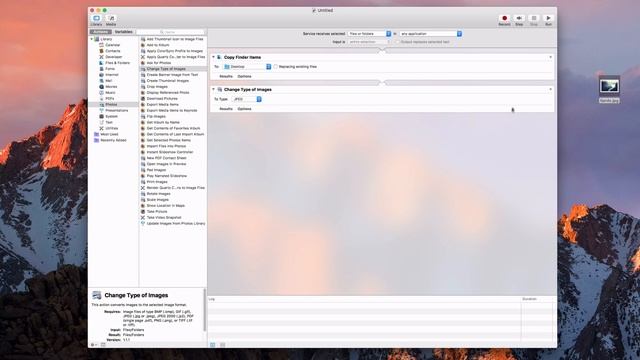Switch to the Variables tab
Image resolution: width=640 pixels, height=360 pixels.
[x=123, y=32]
